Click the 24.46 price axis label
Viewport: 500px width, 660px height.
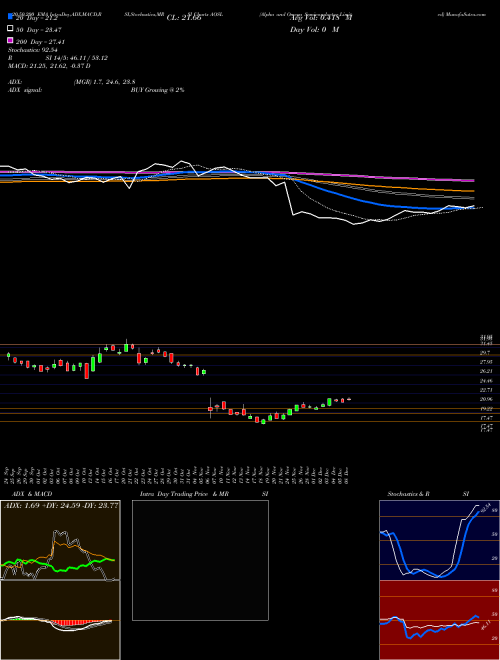(x=486, y=381)
